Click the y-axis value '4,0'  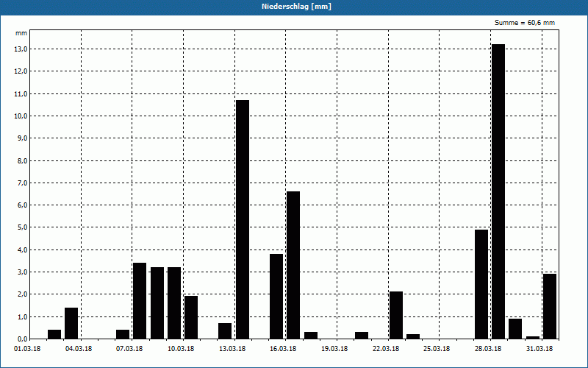click(x=22, y=250)
